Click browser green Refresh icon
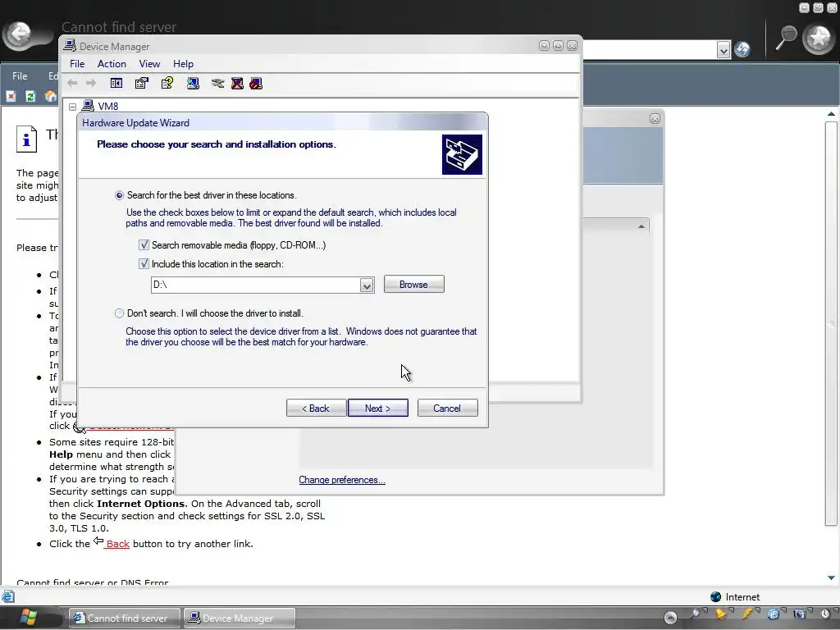Screen dimensions: 840x630 click(x=30, y=97)
